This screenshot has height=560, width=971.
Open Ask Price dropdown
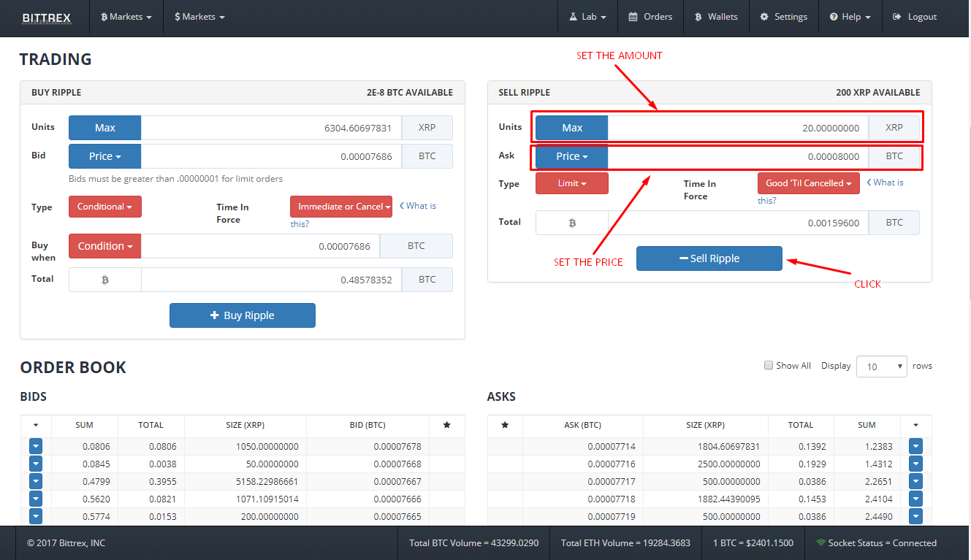[x=571, y=156]
